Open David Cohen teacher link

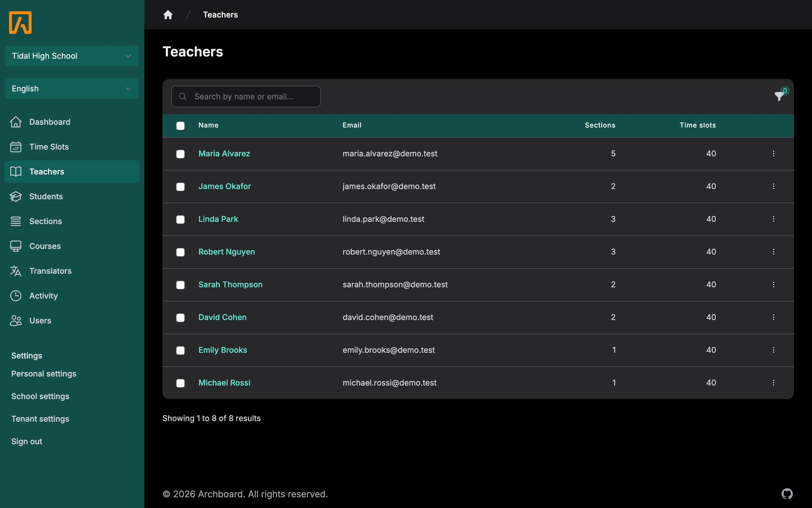(222, 317)
